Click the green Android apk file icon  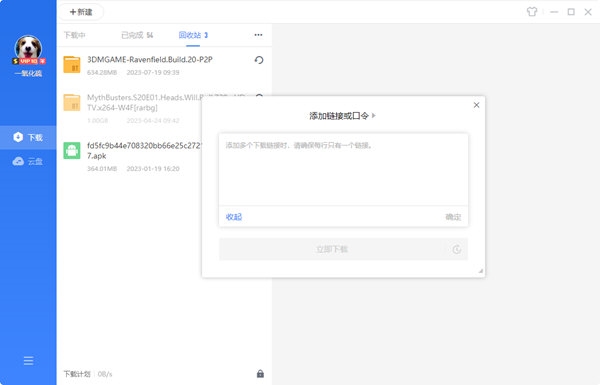coord(72,150)
